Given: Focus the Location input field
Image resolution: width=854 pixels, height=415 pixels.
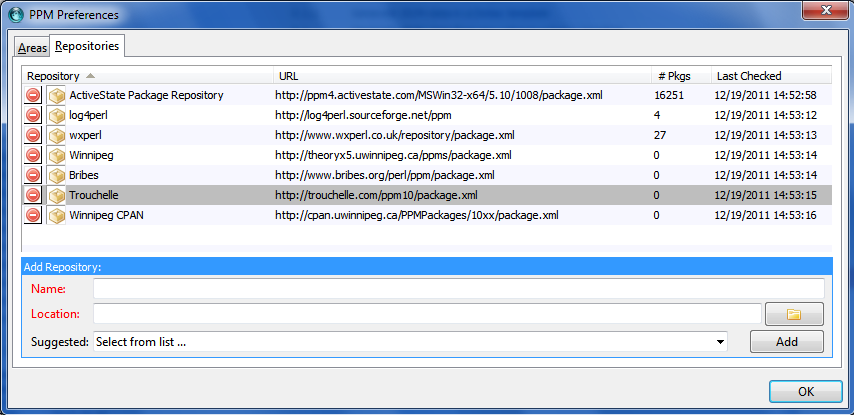Looking at the screenshot, I should point(427,314).
